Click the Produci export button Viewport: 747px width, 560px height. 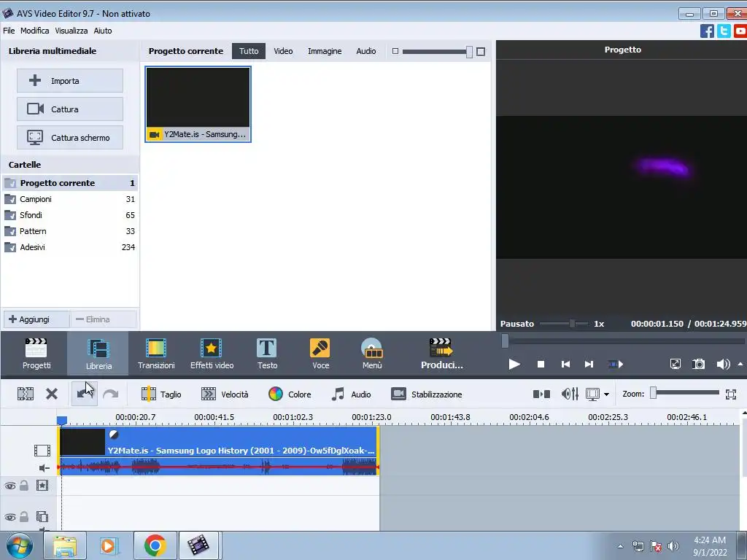pyautogui.click(x=441, y=354)
